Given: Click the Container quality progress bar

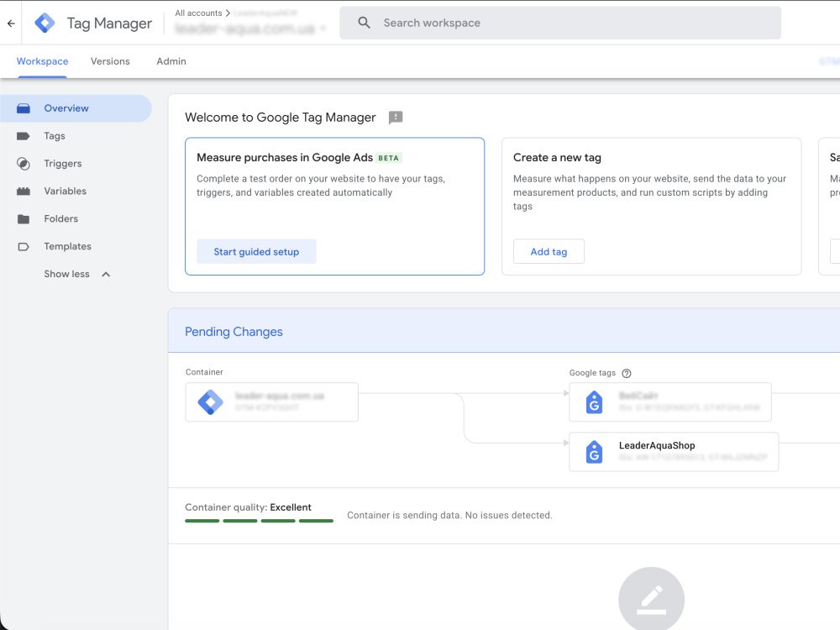Looking at the screenshot, I should click(x=259, y=521).
